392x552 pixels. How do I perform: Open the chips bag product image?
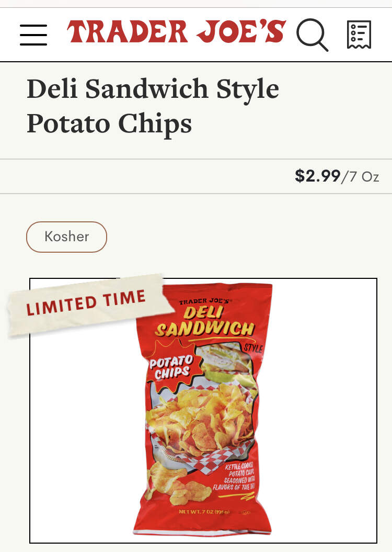203,411
